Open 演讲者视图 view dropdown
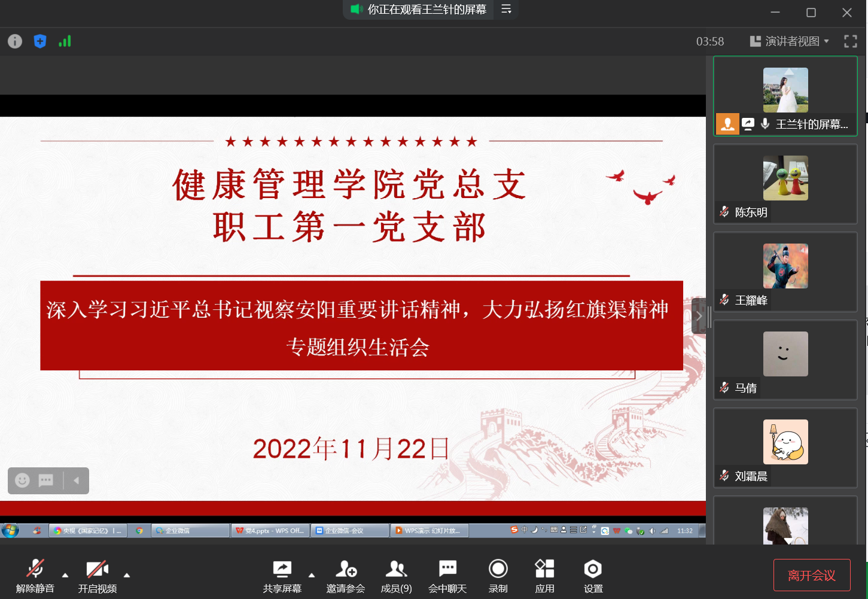 click(790, 41)
